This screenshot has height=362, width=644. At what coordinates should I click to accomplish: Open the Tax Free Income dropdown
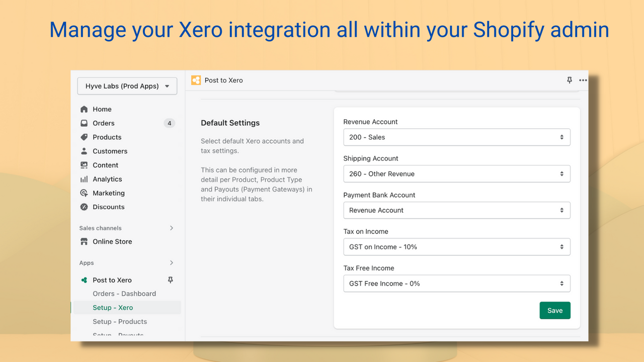point(457,284)
